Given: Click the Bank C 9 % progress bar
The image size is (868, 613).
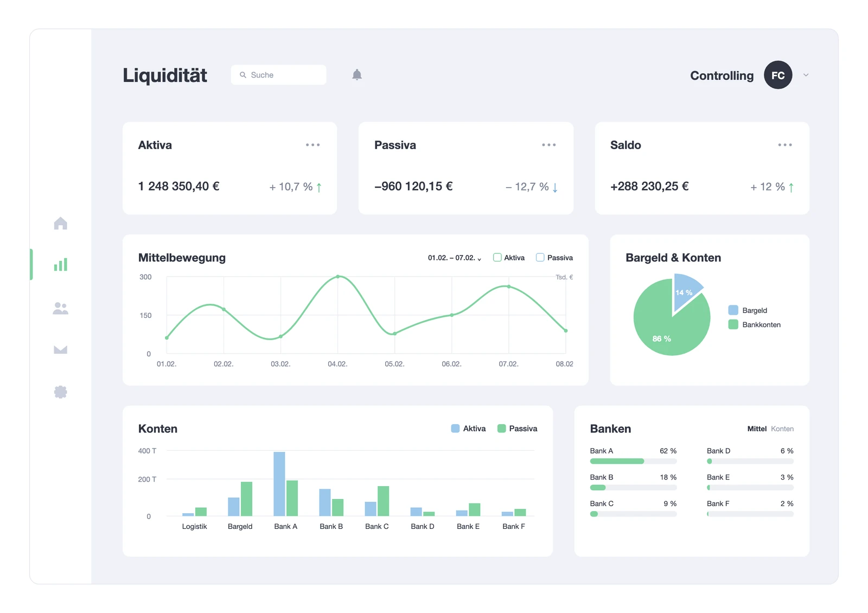Looking at the screenshot, I should pos(633,514).
